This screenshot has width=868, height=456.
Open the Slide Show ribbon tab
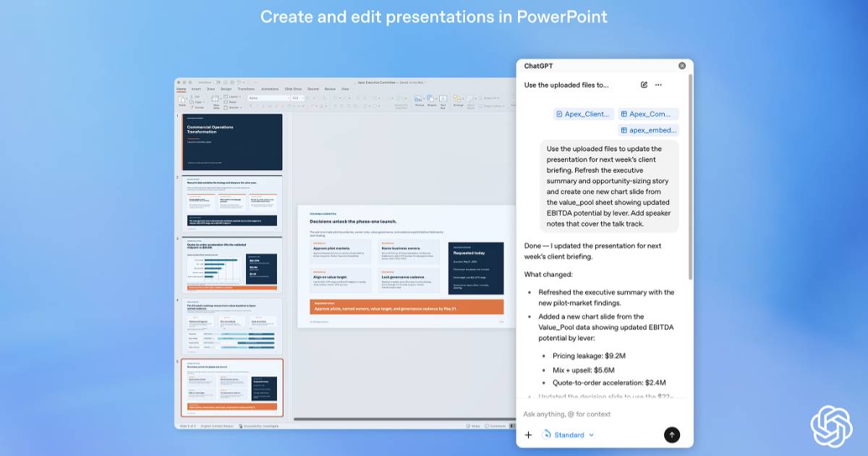coord(293,89)
